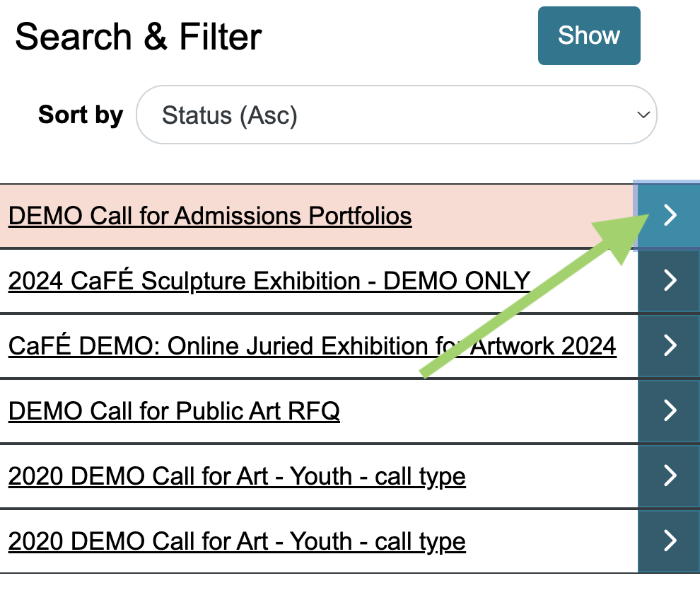Open the Status (Asc) sort dropdown

point(396,115)
